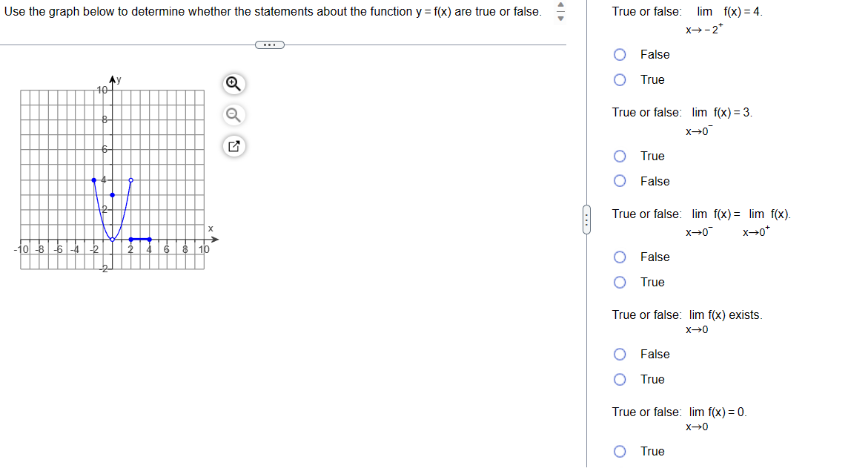
Task: Select True for the statement that lim f(x) exists
Action: pyautogui.click(x=620, y=379)
